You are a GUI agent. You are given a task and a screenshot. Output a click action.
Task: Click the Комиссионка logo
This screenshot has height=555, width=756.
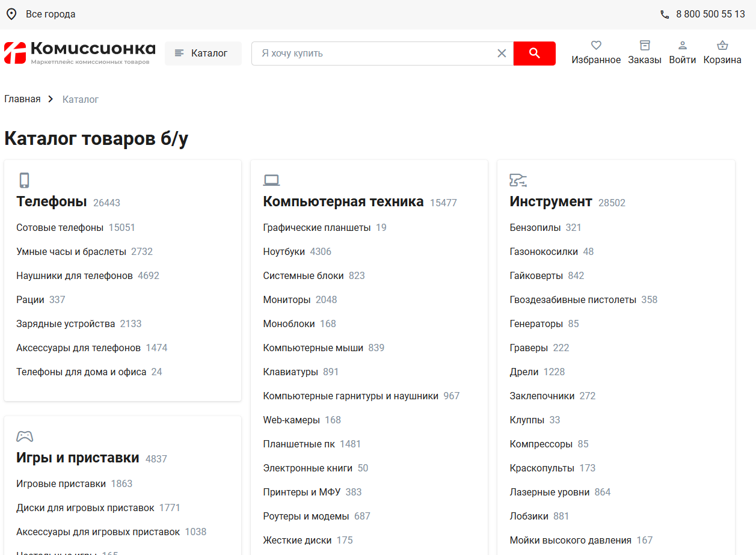79,53
